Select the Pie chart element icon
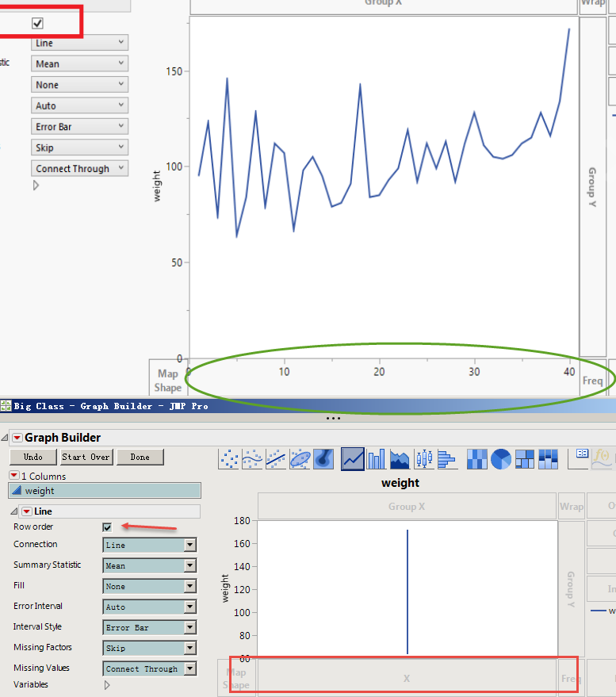616x697 pixels. [501, 459]
